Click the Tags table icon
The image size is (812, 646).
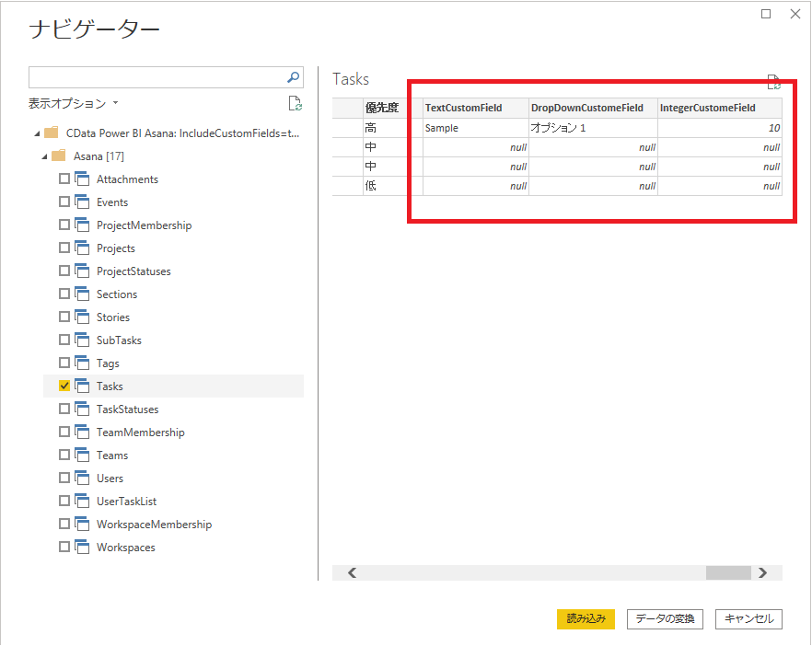click(x=82, y=363)
